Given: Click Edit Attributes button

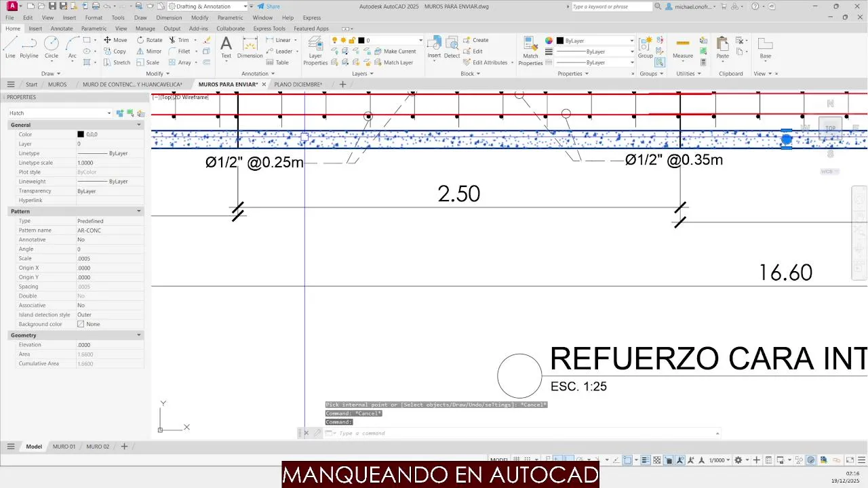Looking at the screenshot, I should pyautogui.click(x=486, y=62).
